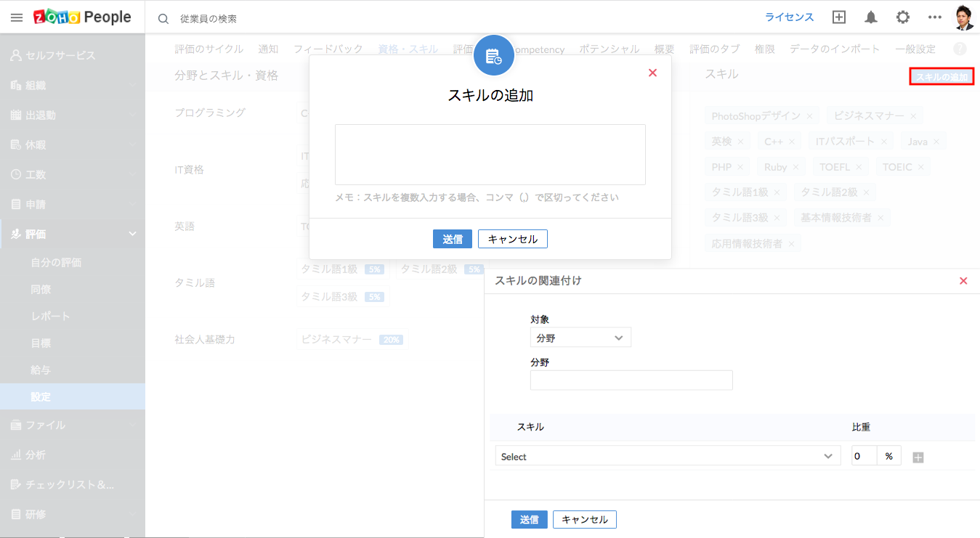
Task: Remove the Java skill tag
Action: point(936,142)
